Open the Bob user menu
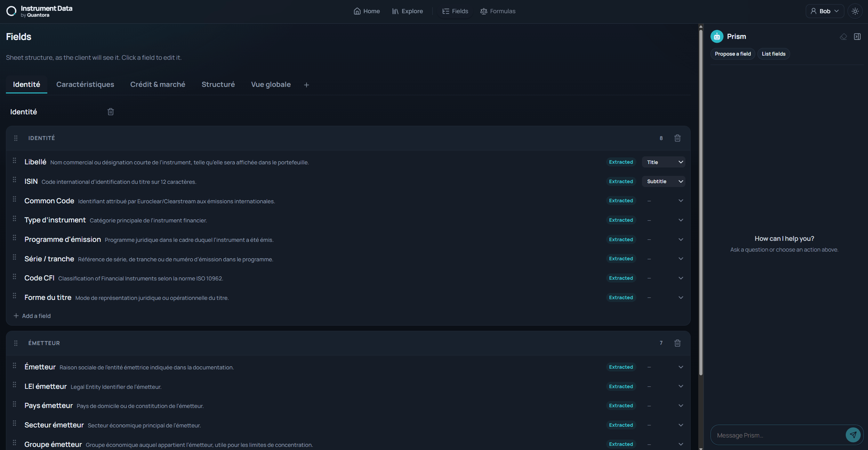The height and width of the screenshot is (450, 868). coord(825,11)
